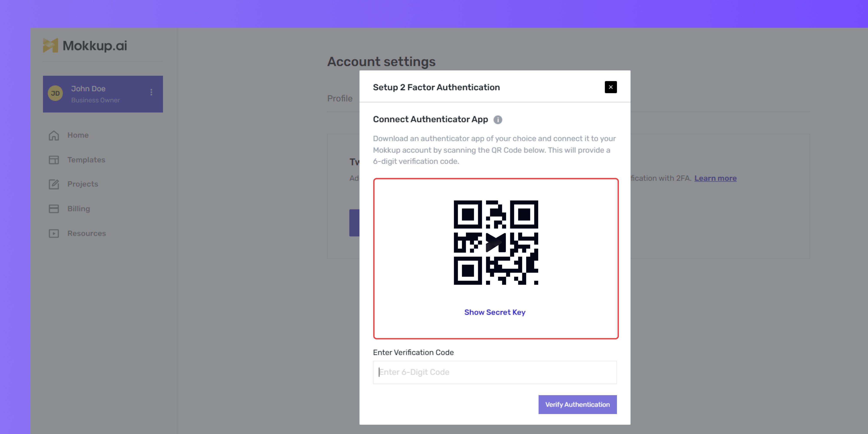868x434 pixels.
Task: Click the Templates layout icon
Action: [x=54, y=160]
